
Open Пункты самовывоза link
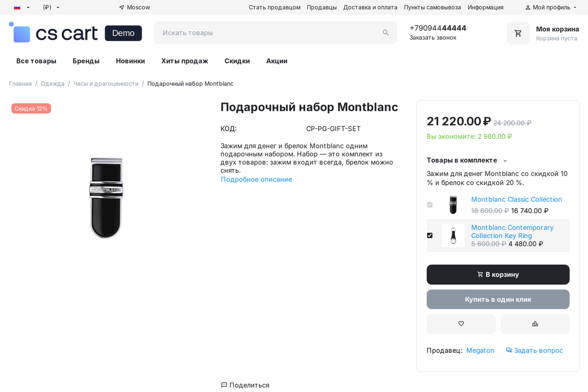click(433, 7)
